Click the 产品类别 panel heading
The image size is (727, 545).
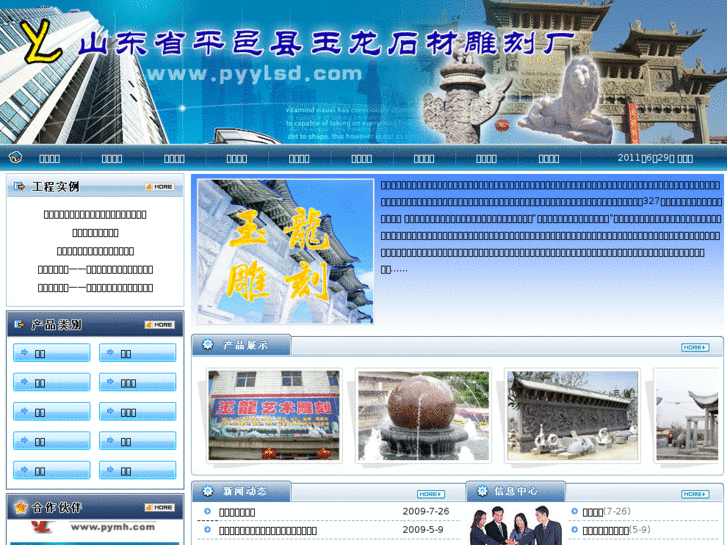[x=56, y=325]
